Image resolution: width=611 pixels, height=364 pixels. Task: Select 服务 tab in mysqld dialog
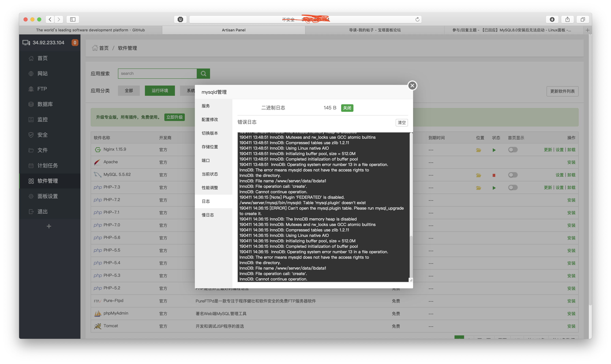tap(213, 106)
